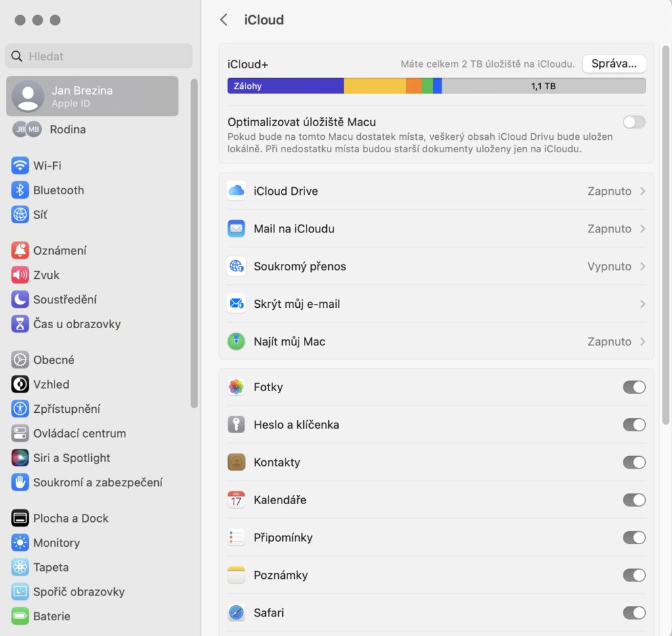
Task: Click the Kalendáře calendar icon
Action: click(x=236, y=499)
